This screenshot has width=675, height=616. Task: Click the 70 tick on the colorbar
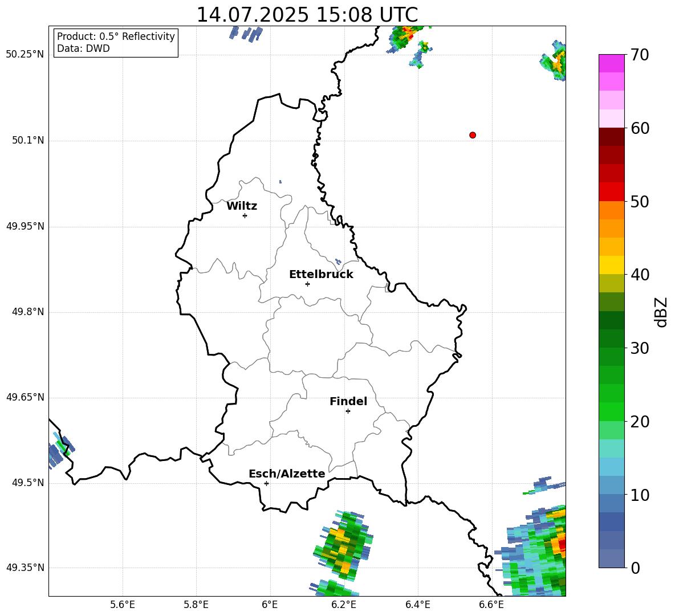[640, 55]
